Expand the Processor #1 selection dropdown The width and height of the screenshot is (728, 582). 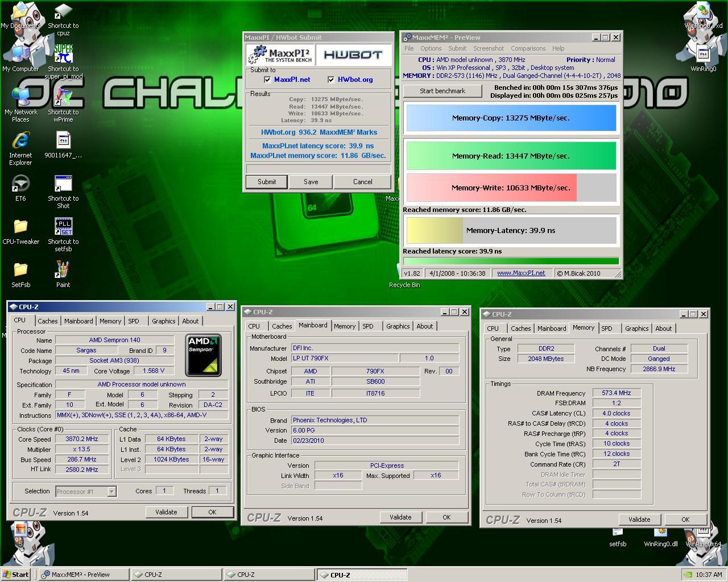tap(111, 492)
